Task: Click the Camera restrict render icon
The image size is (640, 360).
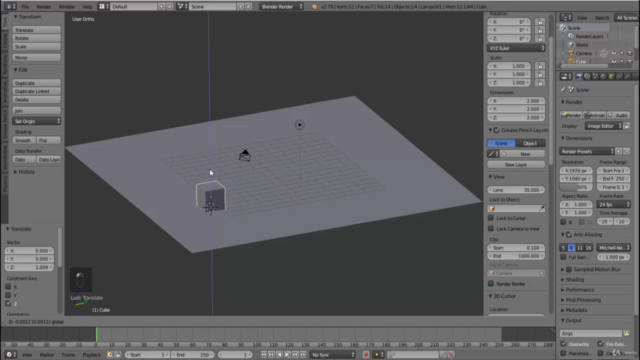Action: click(630, 53)
